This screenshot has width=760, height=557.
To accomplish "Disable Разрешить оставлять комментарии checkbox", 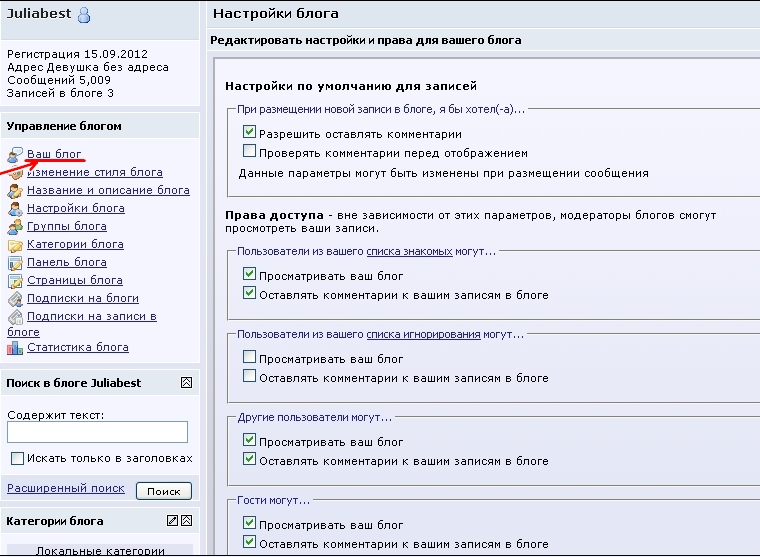I will (x=250, y=133).
